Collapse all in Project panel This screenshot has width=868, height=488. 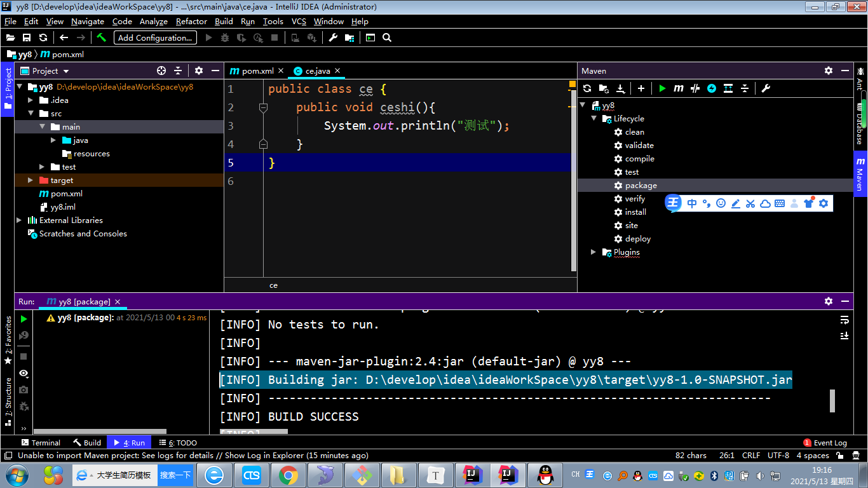tap(178, 71)
